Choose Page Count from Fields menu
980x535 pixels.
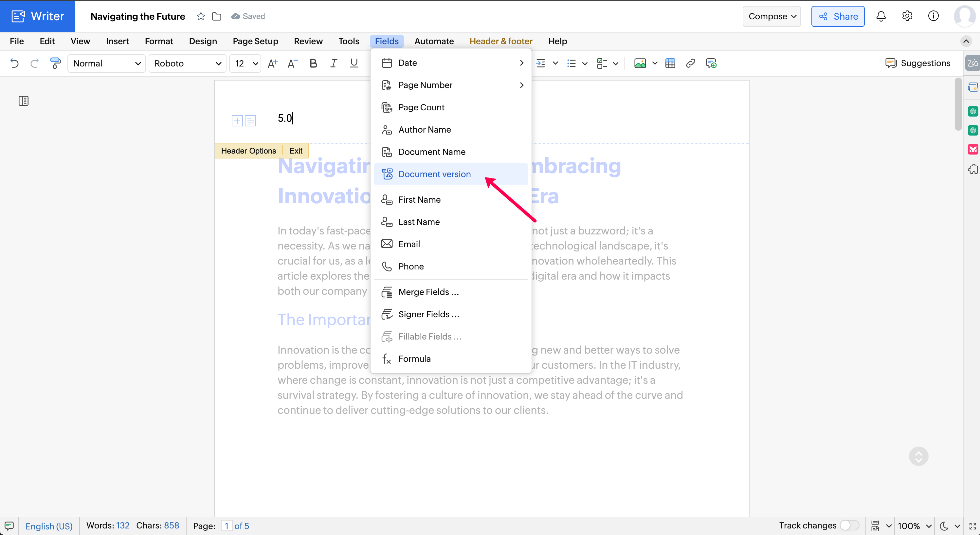(x=421, y=107)
